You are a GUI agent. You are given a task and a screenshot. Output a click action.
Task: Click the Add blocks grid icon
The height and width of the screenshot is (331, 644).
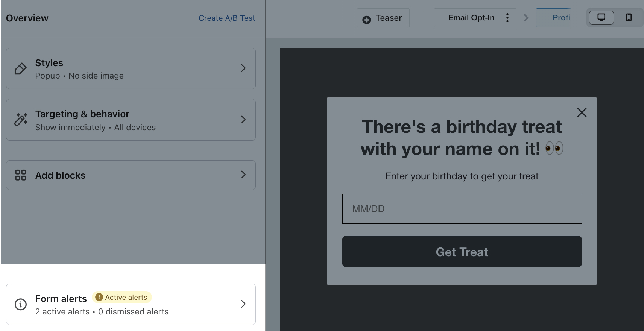pyautogui.click(x=21, y=175)
